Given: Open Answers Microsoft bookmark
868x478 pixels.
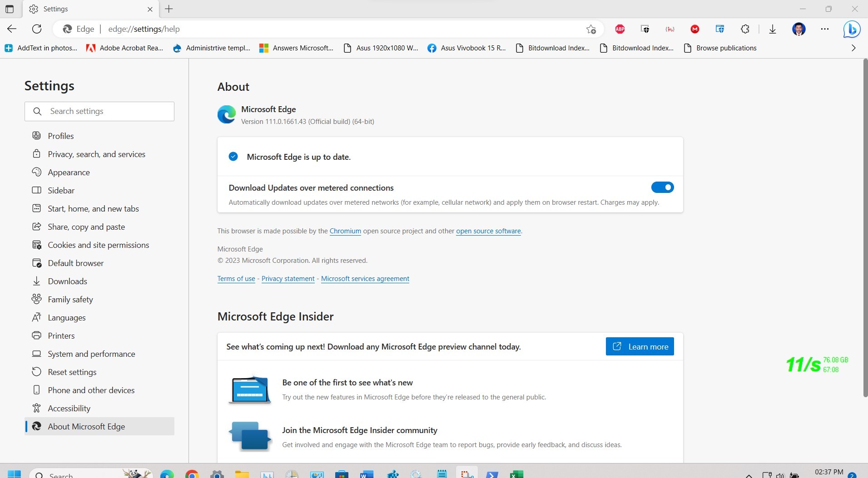Looking at the screenshot, I should (x=296, y=48).
